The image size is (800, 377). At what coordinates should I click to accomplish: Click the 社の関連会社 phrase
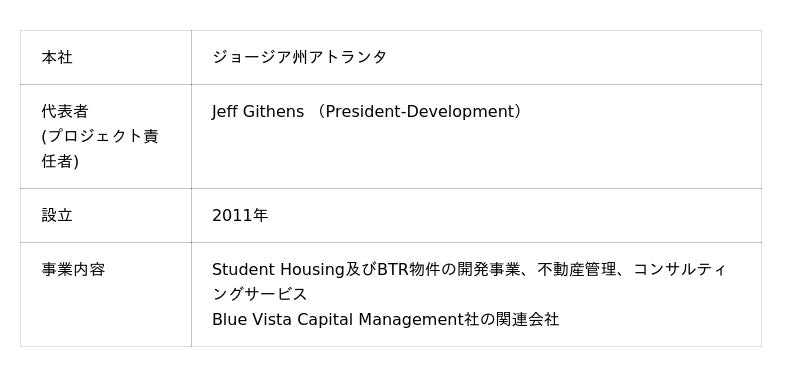(511, 319)
